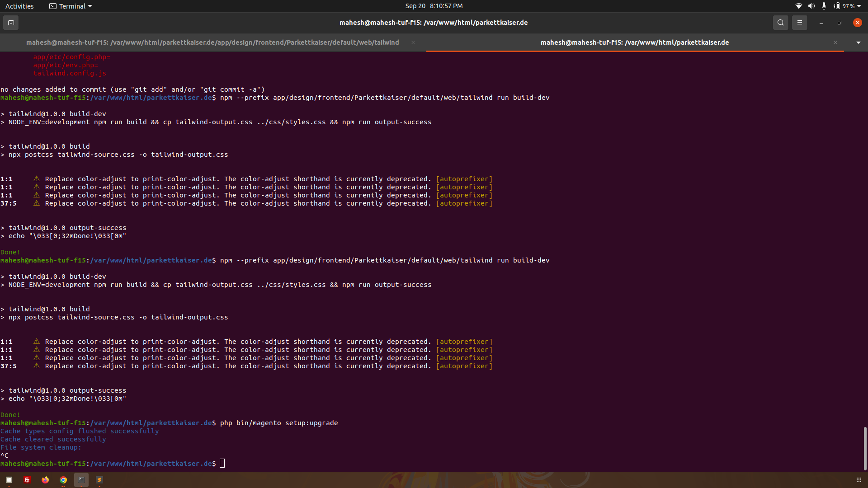Click the red tailwind.config.js filename
The image size is (868, 488).
coord(70,73)
